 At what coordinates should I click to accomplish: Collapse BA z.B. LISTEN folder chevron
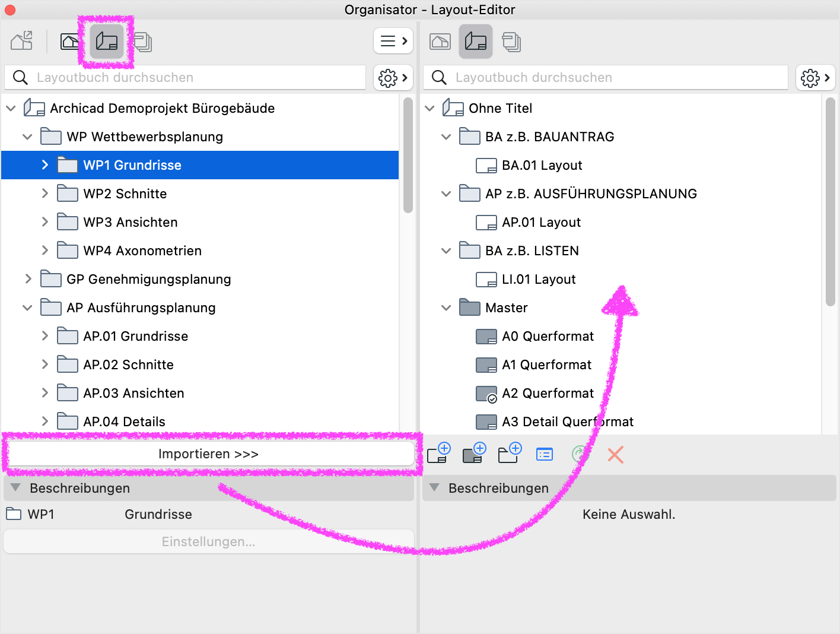(x=446, y=251)
